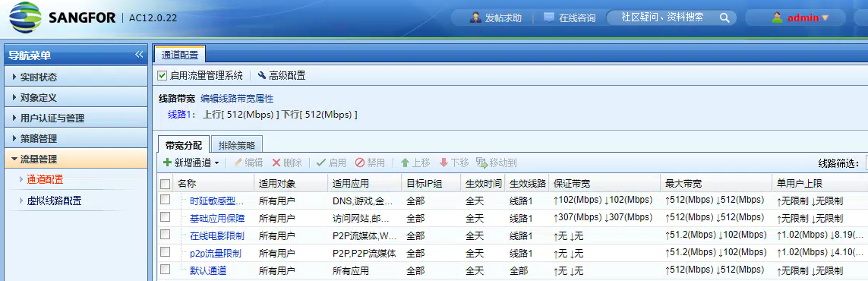The width and height of the screenshot is (868, 281).
Task: Check the 时延敏感型 row checkbox
Action: click(x=165, y=200)
